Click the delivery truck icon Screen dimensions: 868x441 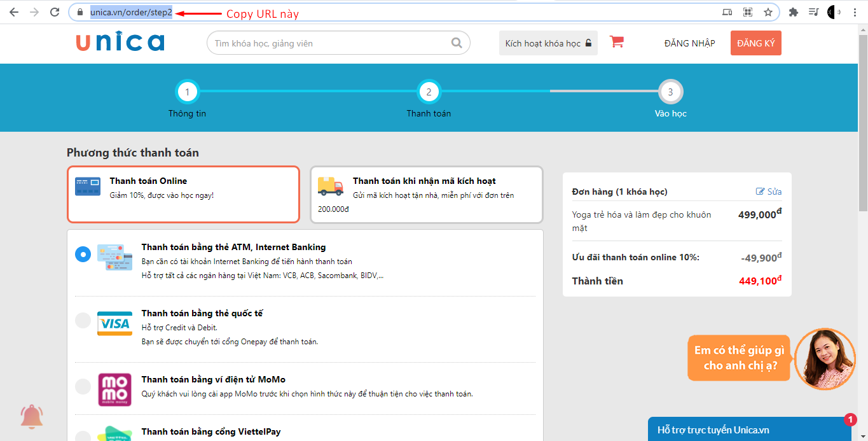pos(330,186)
